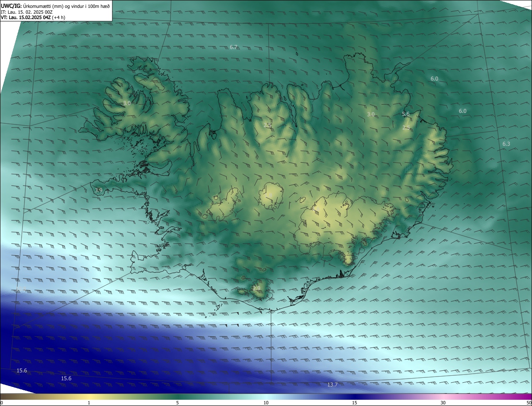Click the color scale tick labeled 30

click(443, 403)
